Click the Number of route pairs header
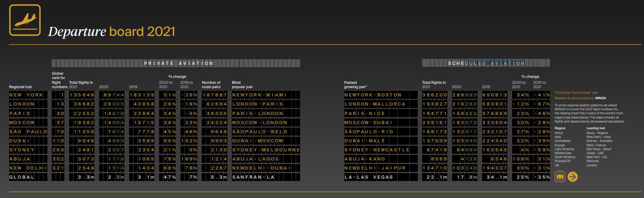This screenshot has width=644, height=198. (x=211, y=85)
